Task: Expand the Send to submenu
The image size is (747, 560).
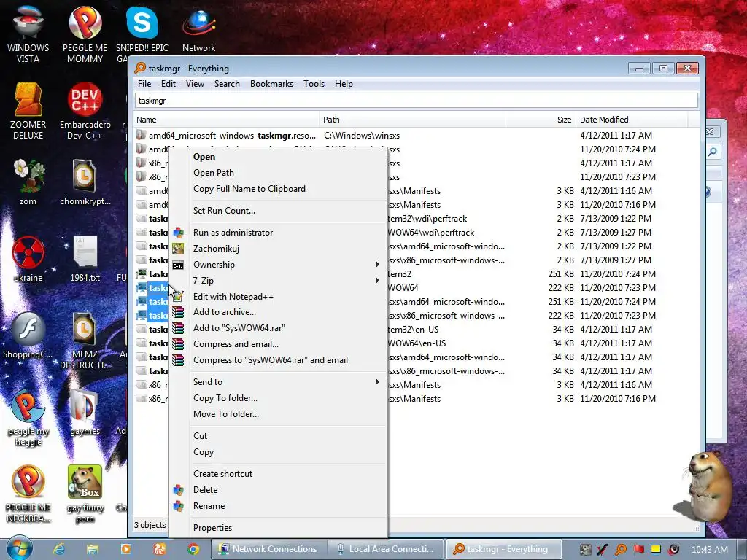Action: pyautogui.click(x=278, y=382)
